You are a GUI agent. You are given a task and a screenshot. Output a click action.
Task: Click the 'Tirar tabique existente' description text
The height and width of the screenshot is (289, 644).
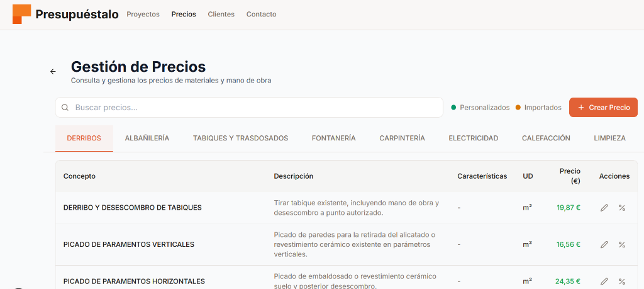(x=357, y=208)
